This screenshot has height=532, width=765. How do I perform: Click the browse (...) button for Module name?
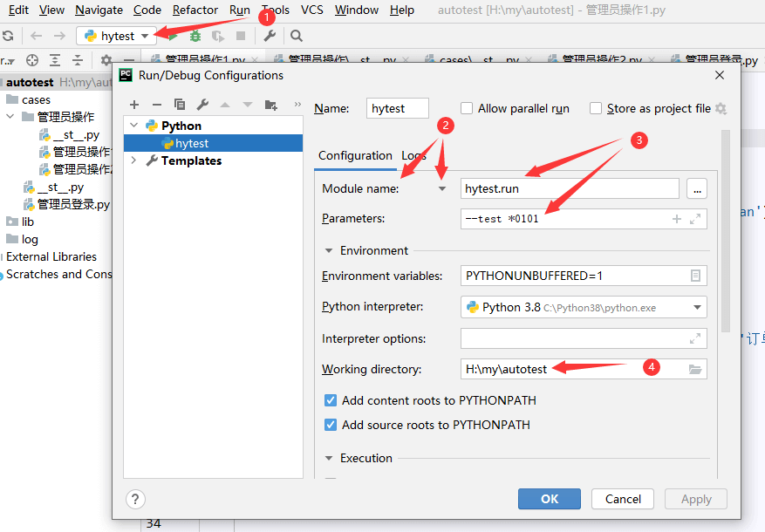(697, 188)
